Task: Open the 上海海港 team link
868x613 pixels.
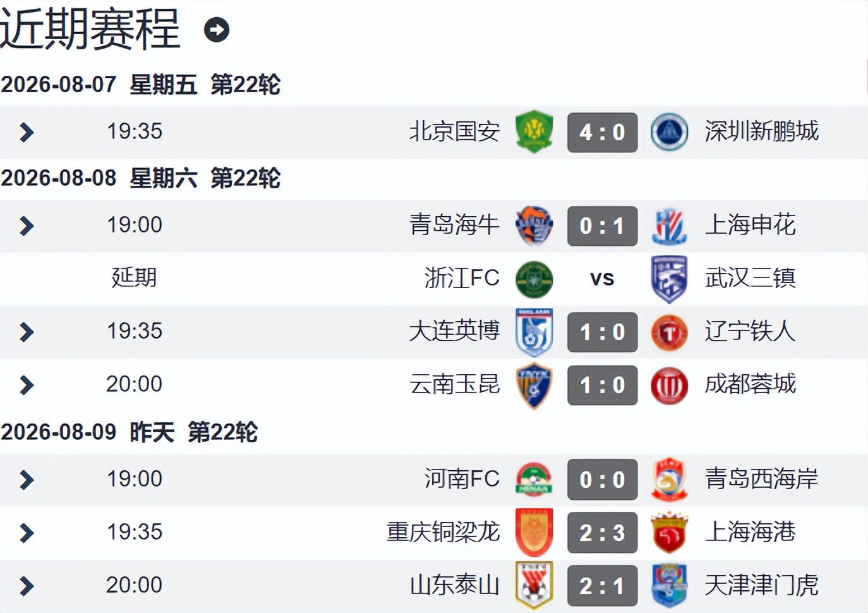Action: [750, 532]
